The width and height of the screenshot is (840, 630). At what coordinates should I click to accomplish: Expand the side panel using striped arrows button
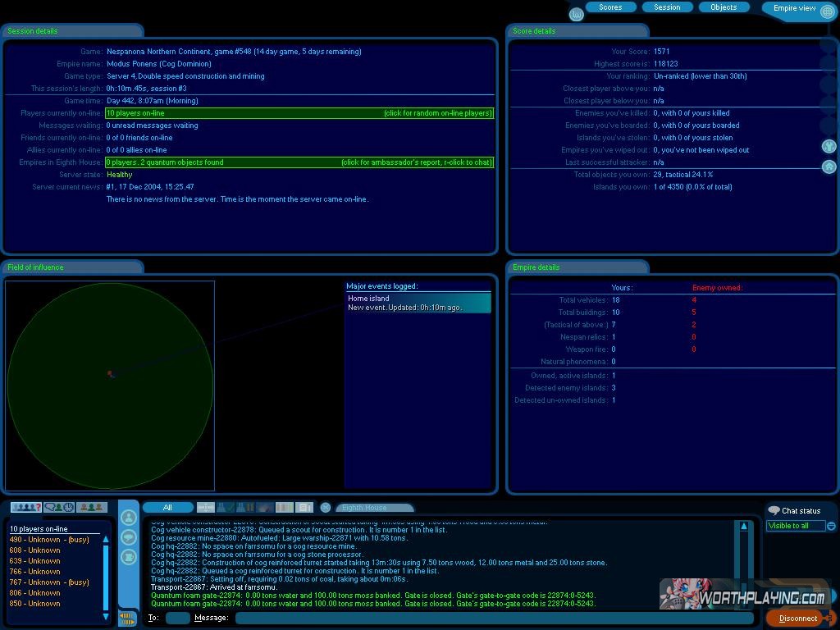pos(127,618)
